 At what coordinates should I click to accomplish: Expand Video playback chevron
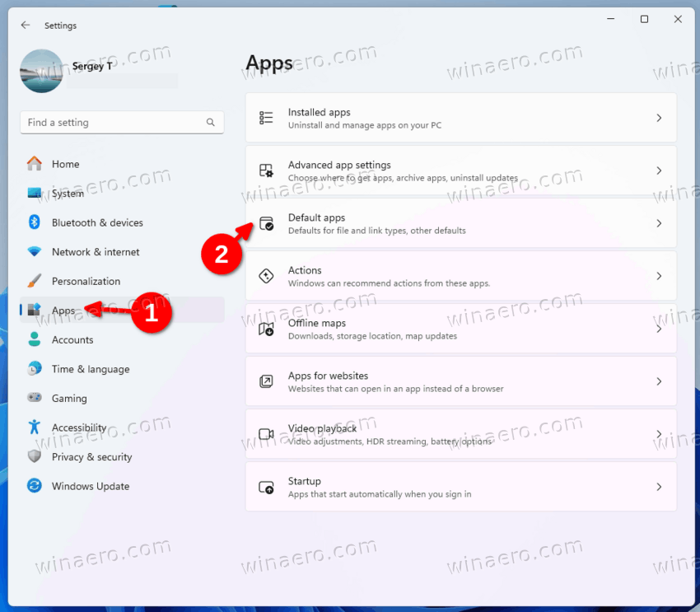point(659,434)
